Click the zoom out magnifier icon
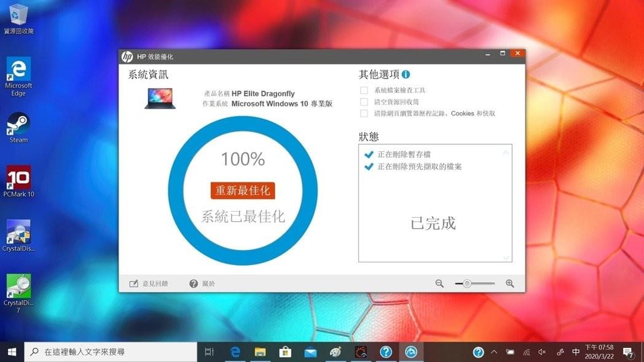Image resolution: width=644 pixels, height=362 pixels. coord(439,283)
